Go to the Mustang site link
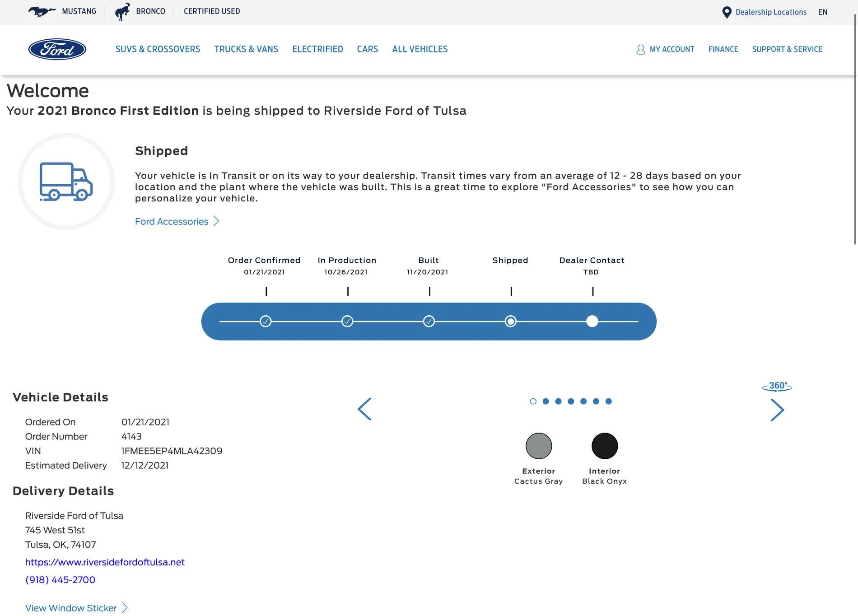This screenshot has height=616, width=858. pos(79,11)
